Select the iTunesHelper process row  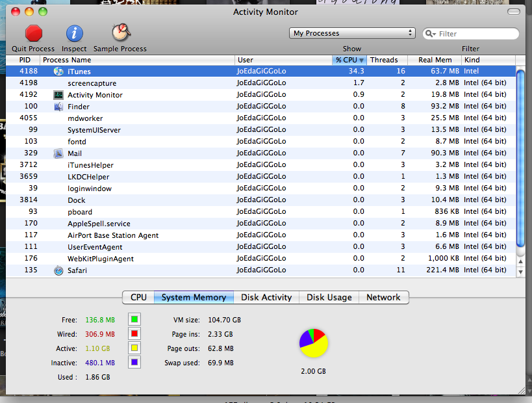pyautogui.click(x=260, y=165)
